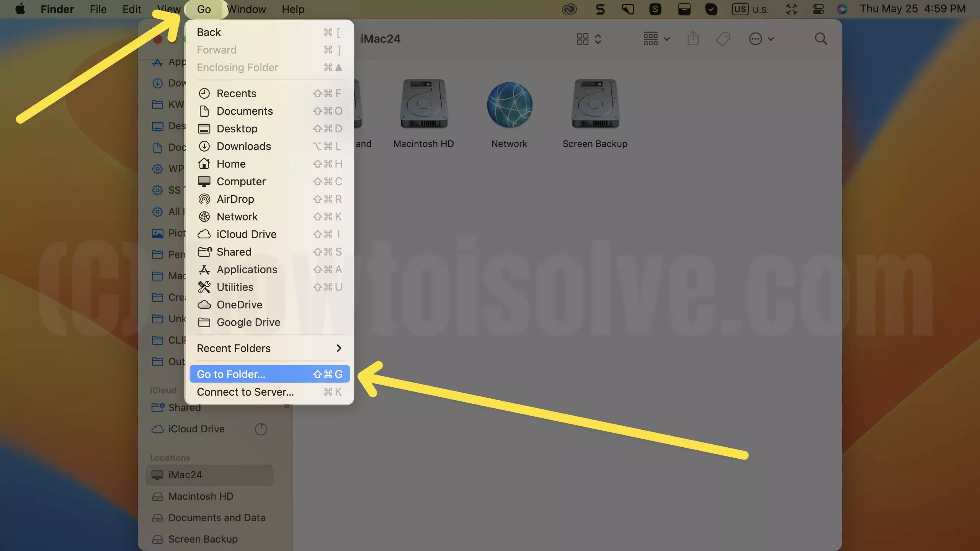Open Finder search via the magnifier icon
980x551 pixels.
pos(821,38)
